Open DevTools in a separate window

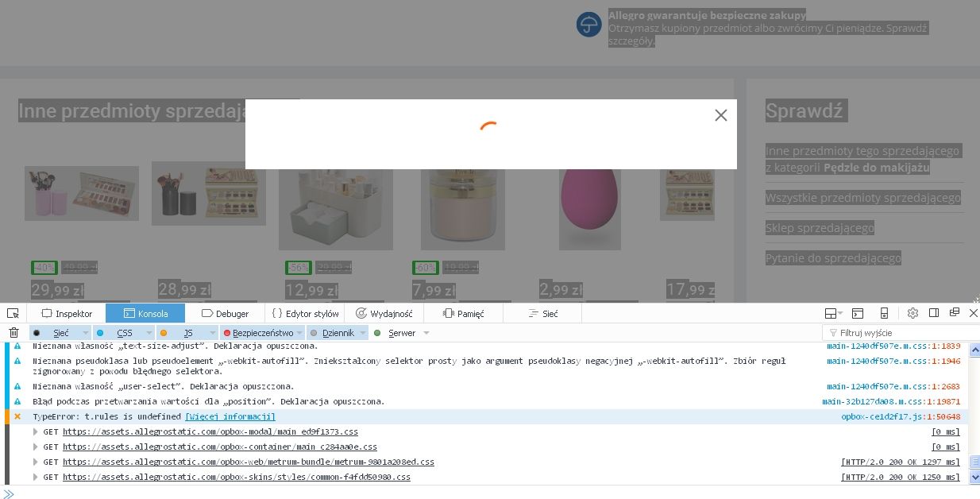pyautogui.click(x=954, y=313)
